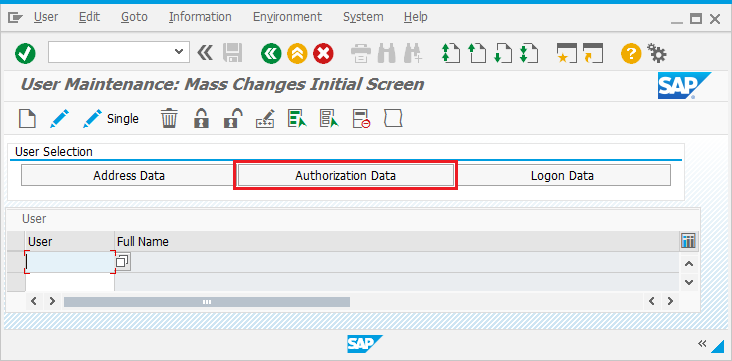Image resolution: width=732 pixels, height=361 pixels.
Task: Click the Change Password icon
Action: [265, 119]
